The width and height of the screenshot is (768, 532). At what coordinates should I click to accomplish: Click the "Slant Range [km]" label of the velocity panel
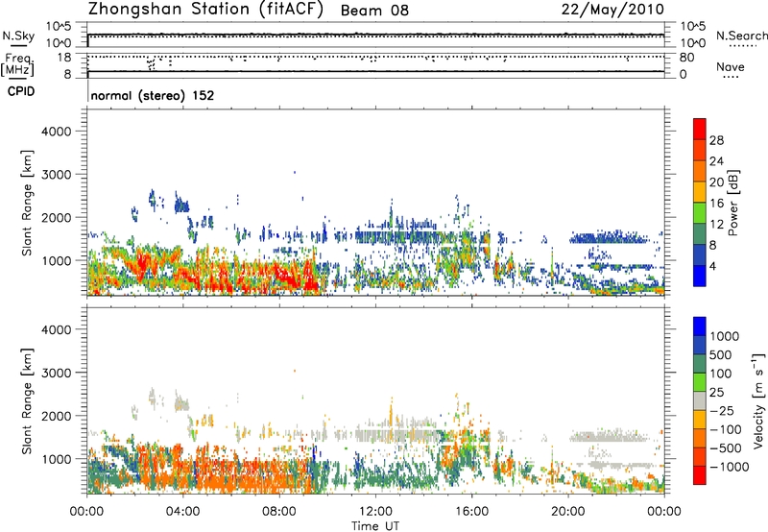(27, 400)
